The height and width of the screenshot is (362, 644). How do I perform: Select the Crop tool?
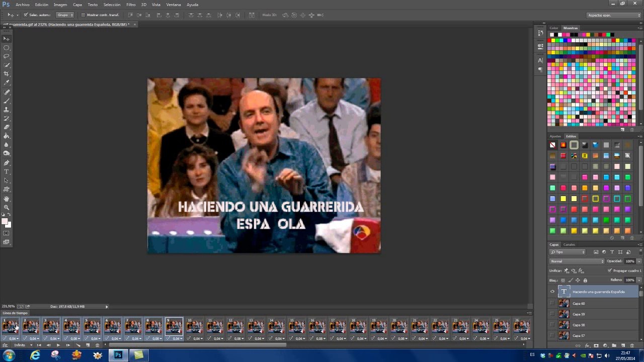click(x=7, y=74)
